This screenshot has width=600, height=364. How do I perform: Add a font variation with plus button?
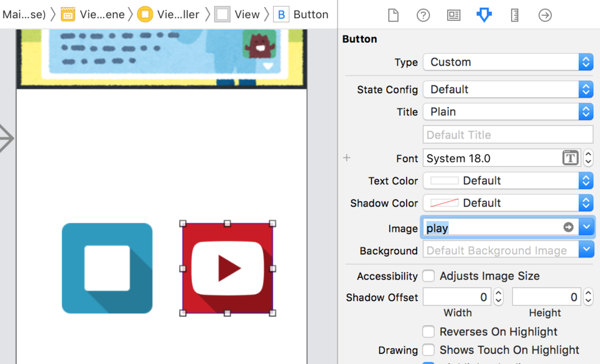(x=347, y=157)
